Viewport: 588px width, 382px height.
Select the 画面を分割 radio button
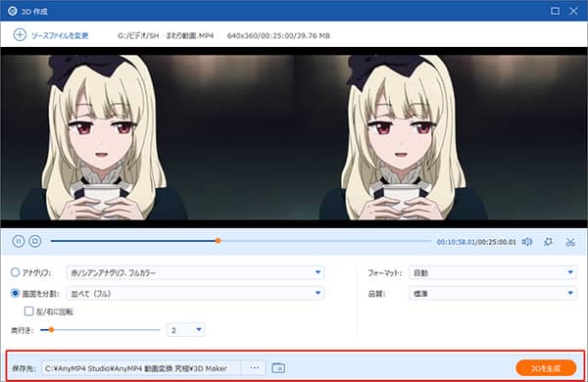pyautogui.click(x=15, y=293)
